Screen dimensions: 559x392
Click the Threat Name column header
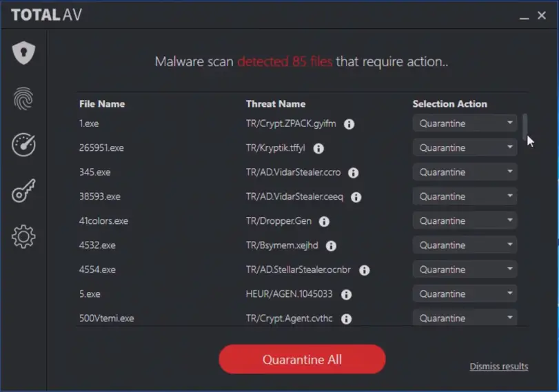coord(276,104)
